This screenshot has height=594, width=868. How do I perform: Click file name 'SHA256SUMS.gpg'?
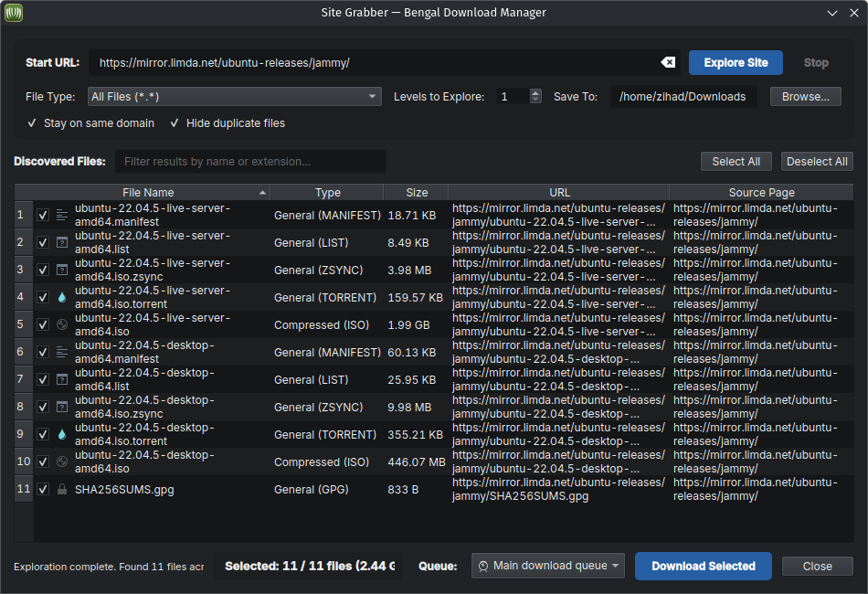click(124, 490)
